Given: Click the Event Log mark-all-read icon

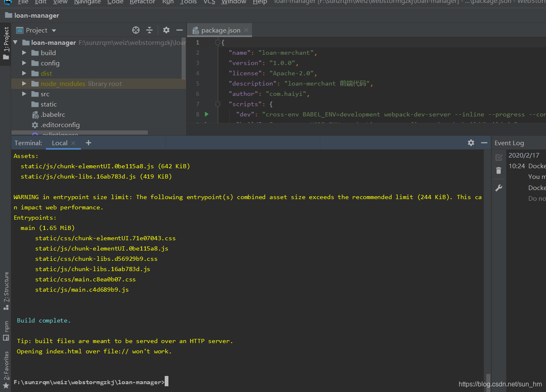Looking at the screenshot, I should [499, 157].
